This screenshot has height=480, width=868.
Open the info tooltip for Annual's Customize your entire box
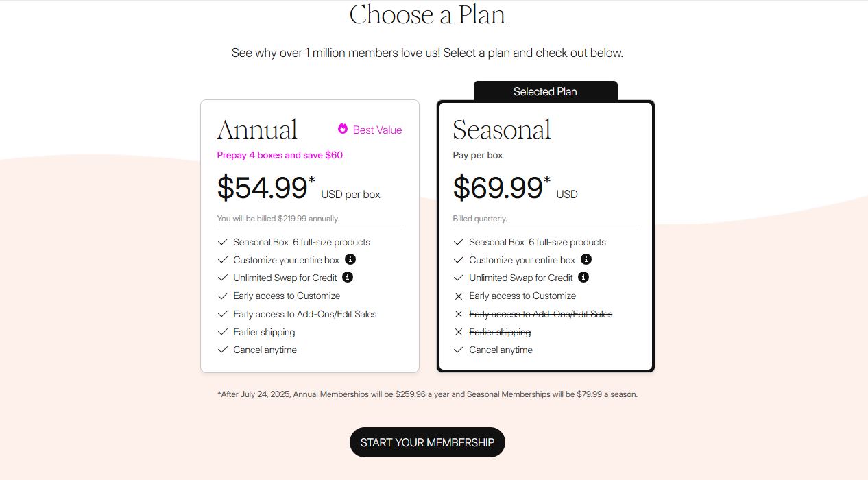pos(350,260)
